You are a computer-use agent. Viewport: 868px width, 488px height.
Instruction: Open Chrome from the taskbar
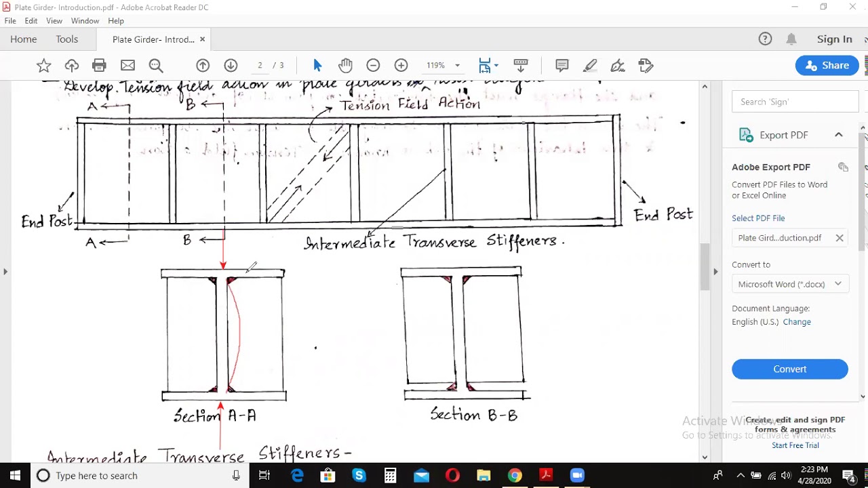(x=515, y=476)
